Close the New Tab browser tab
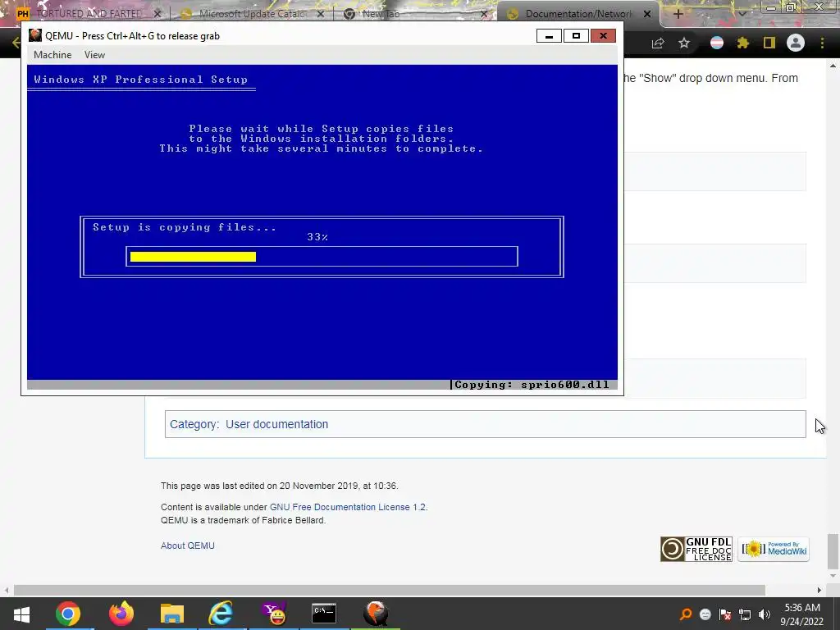Screen dimensions: 840x630 (x=484, y=14)
